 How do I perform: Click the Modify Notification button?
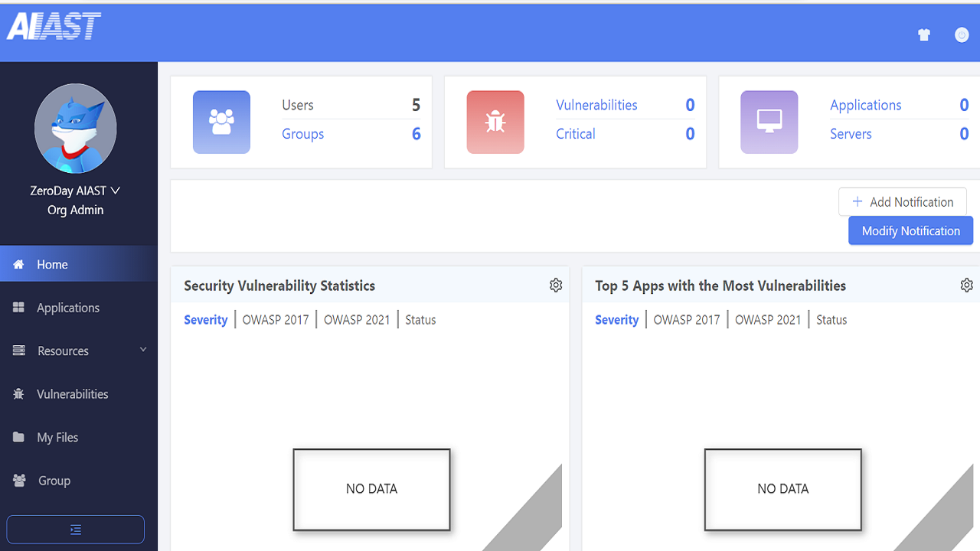[910, 231]
